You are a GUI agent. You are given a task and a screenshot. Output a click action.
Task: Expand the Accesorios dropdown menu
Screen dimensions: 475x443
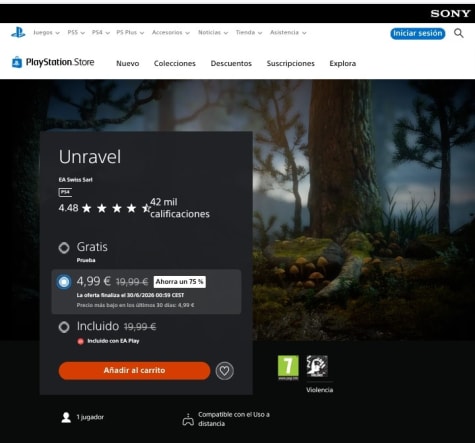click(x=171, y=33)
